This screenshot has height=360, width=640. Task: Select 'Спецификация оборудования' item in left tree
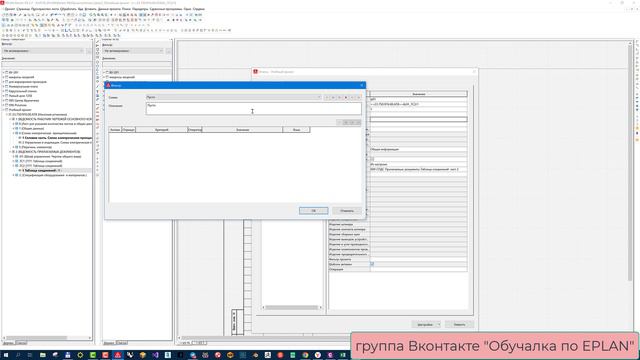pos(53,175)
